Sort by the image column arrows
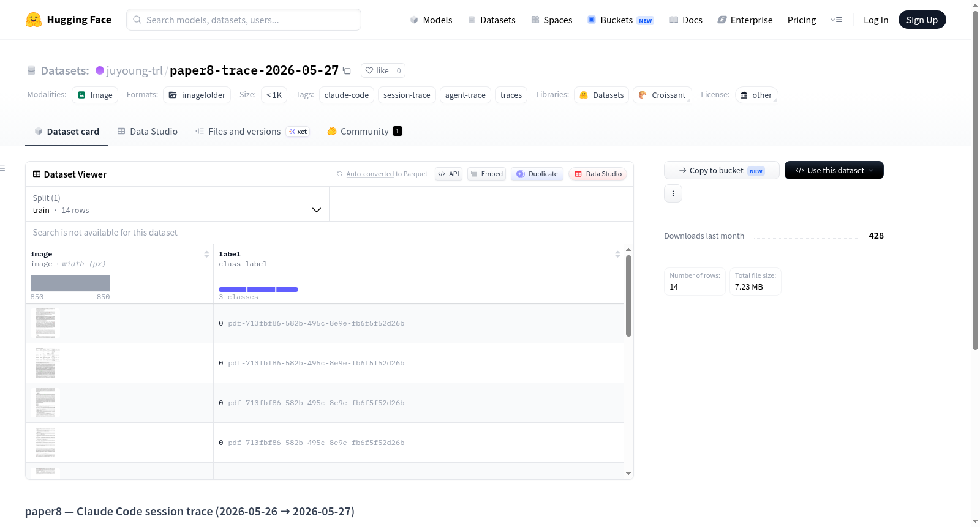This screenshot has width=980, height=527. (206, 254)
